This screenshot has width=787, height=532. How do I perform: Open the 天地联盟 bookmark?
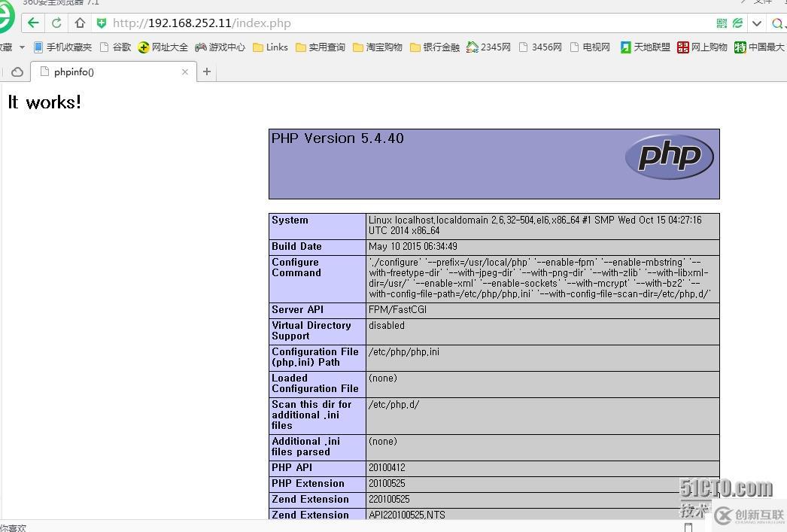(645, 47)
